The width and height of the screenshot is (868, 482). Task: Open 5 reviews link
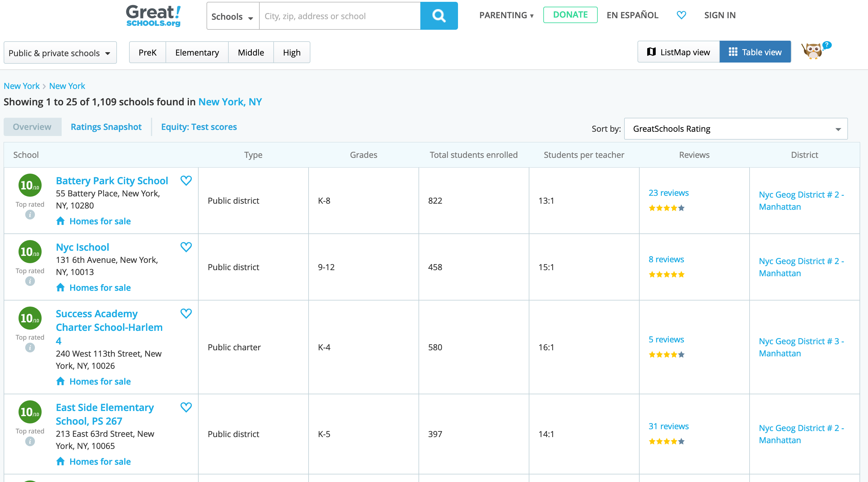pos(666,339)
